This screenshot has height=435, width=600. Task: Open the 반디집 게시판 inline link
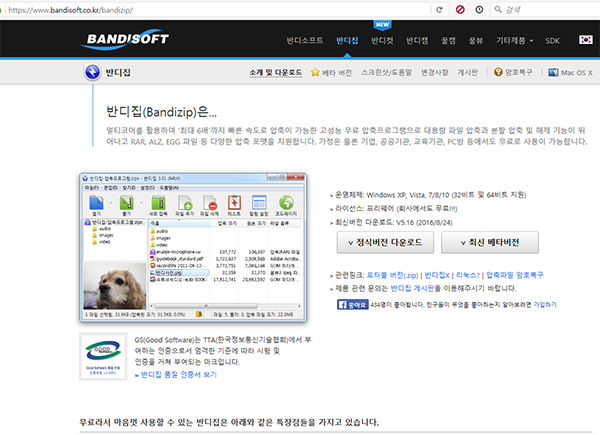click(x=412, y=288)
